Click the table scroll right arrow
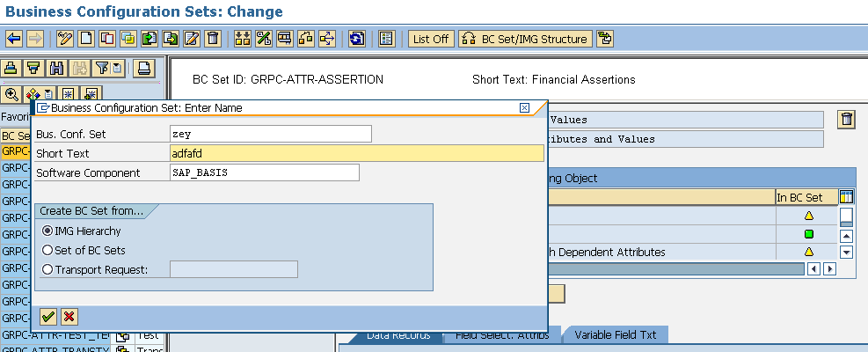Screen dimensions: 868x352 (x=829, y=269)
